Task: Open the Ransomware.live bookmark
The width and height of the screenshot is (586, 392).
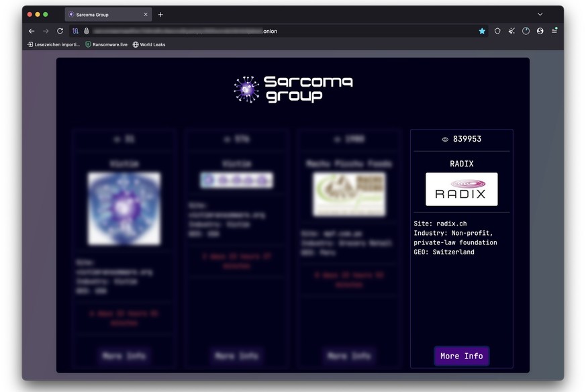Action: [107, 44]
